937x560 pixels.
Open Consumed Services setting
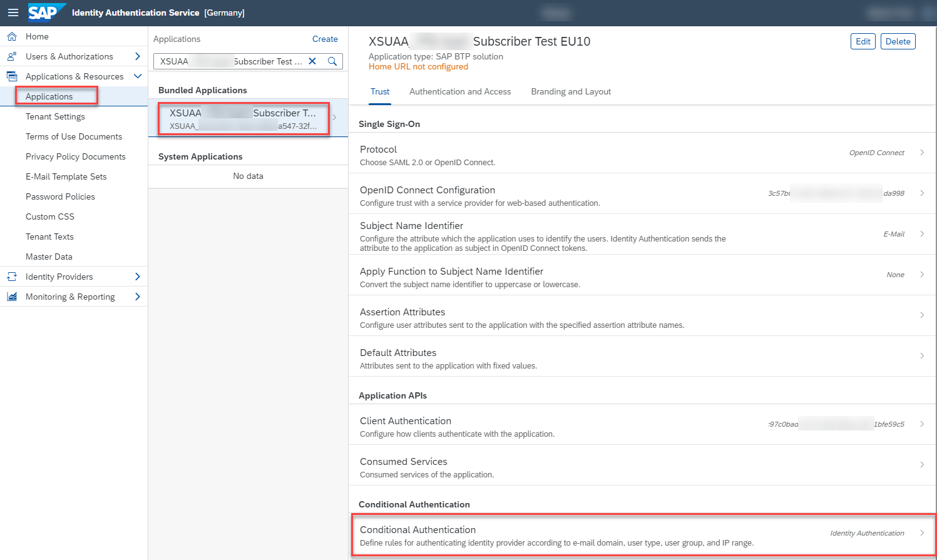642,465
